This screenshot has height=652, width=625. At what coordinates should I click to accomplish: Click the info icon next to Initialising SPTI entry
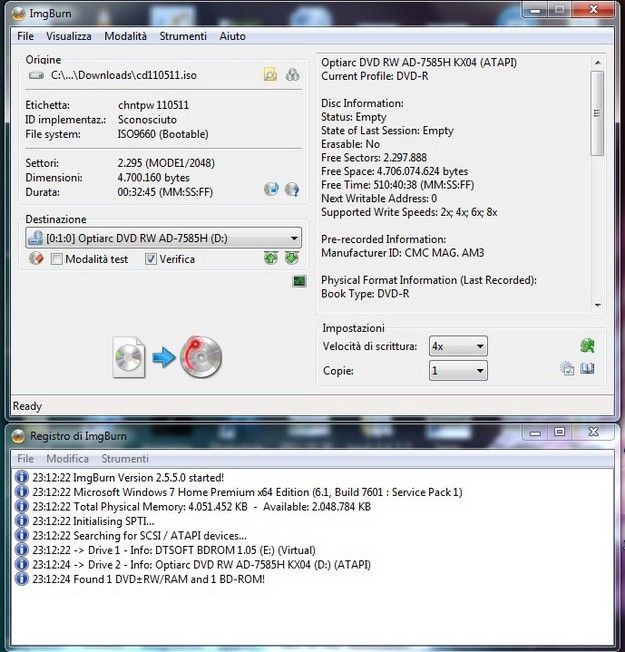point(21,521)
